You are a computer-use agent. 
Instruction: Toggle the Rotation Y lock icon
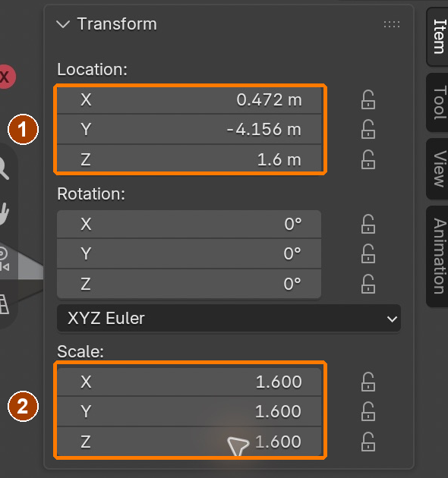pos(368,253)
